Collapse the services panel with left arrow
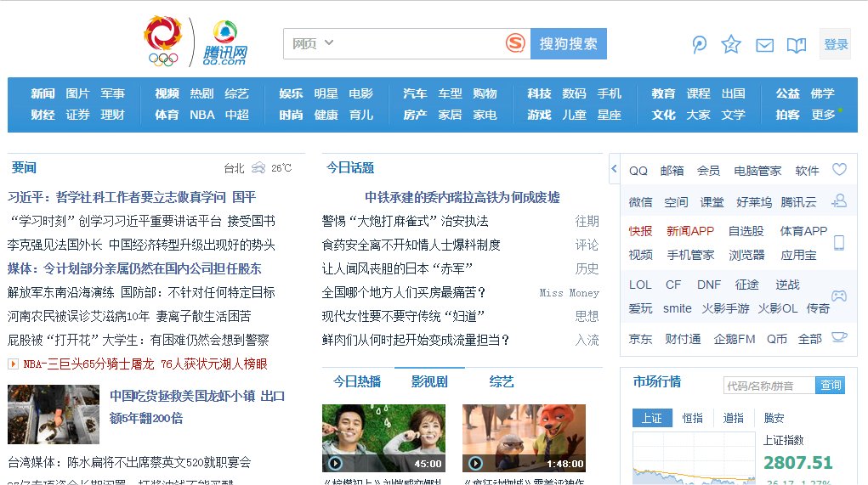The height and width of the screenshot is (485, 868). pyautogui.click(x=614, y=169)
